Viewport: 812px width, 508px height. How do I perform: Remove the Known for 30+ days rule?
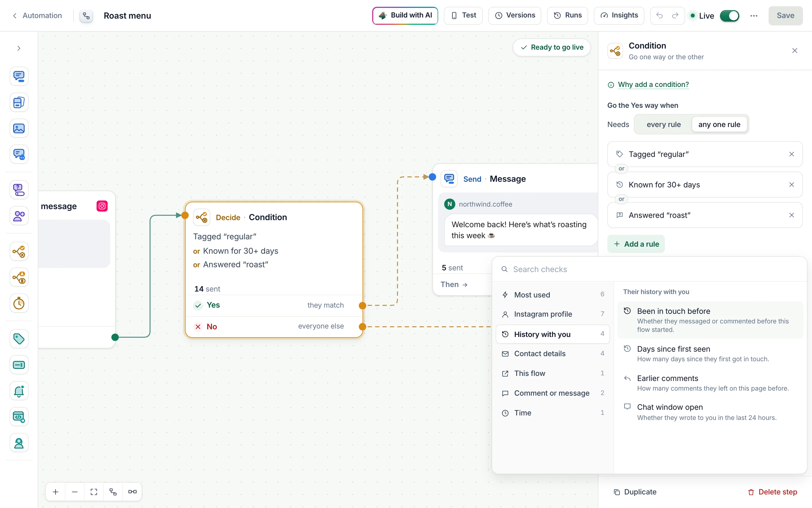[791, 185]
